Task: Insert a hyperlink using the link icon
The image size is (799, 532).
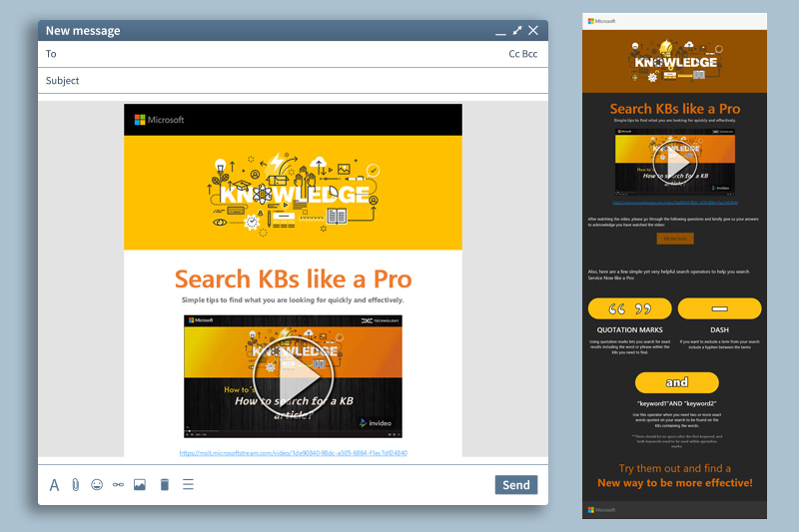Action: click(x=118, y=485)
